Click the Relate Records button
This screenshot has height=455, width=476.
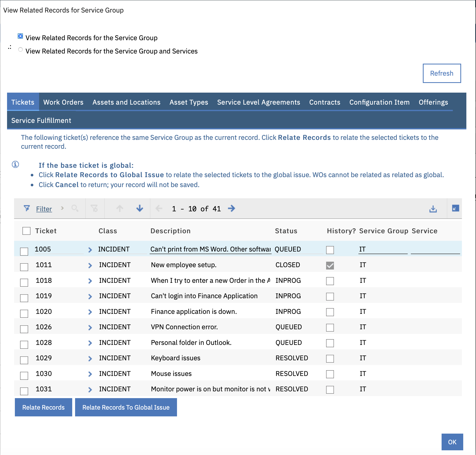pos(43,407)
